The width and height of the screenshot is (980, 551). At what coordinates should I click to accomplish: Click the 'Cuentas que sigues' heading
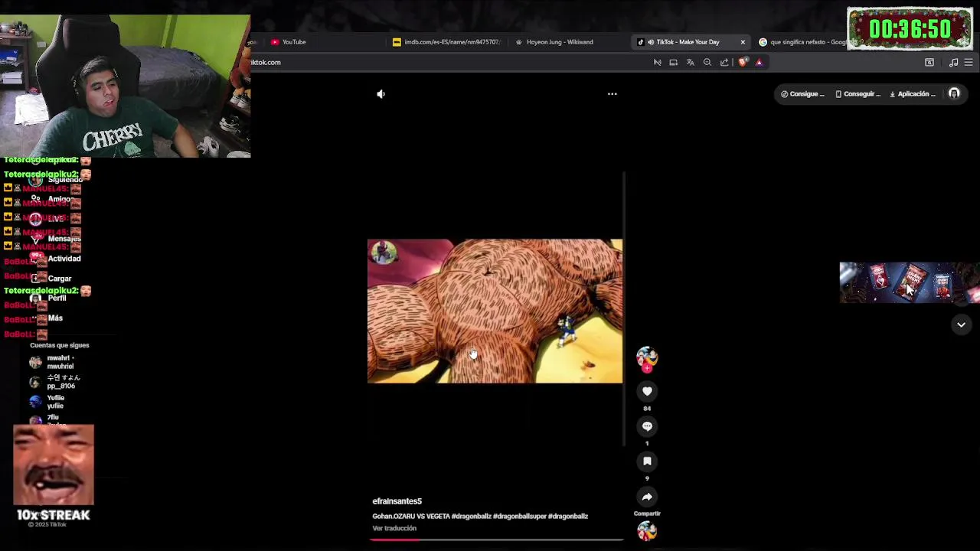tap(60, 345)
